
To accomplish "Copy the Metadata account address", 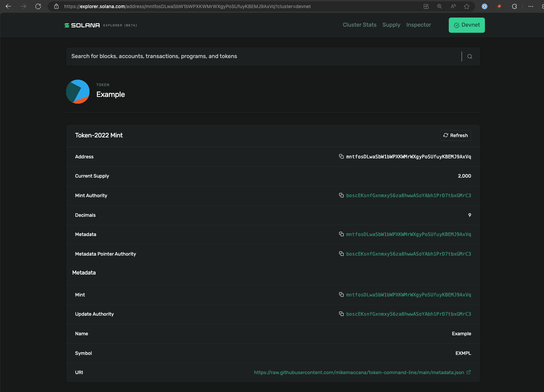I will pos(342,234).
